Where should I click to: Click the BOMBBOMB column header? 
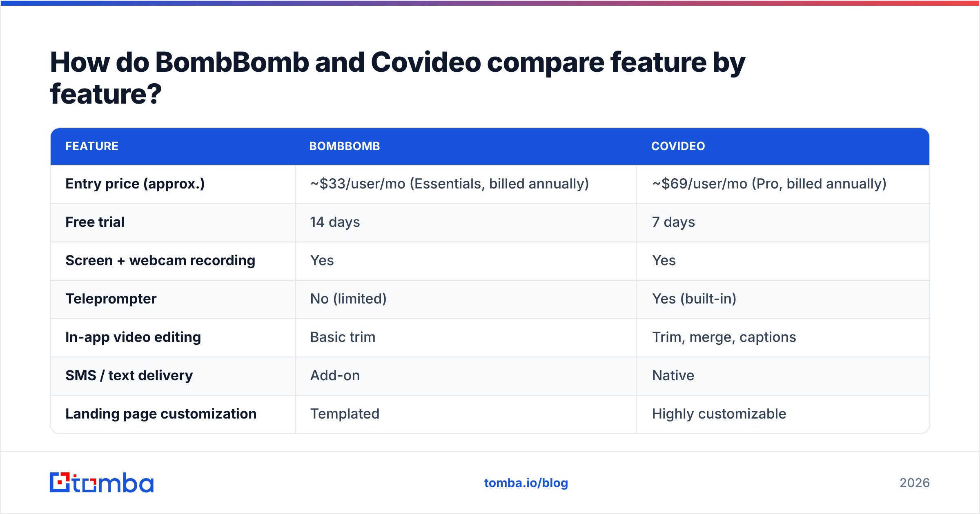pos(345,146)
